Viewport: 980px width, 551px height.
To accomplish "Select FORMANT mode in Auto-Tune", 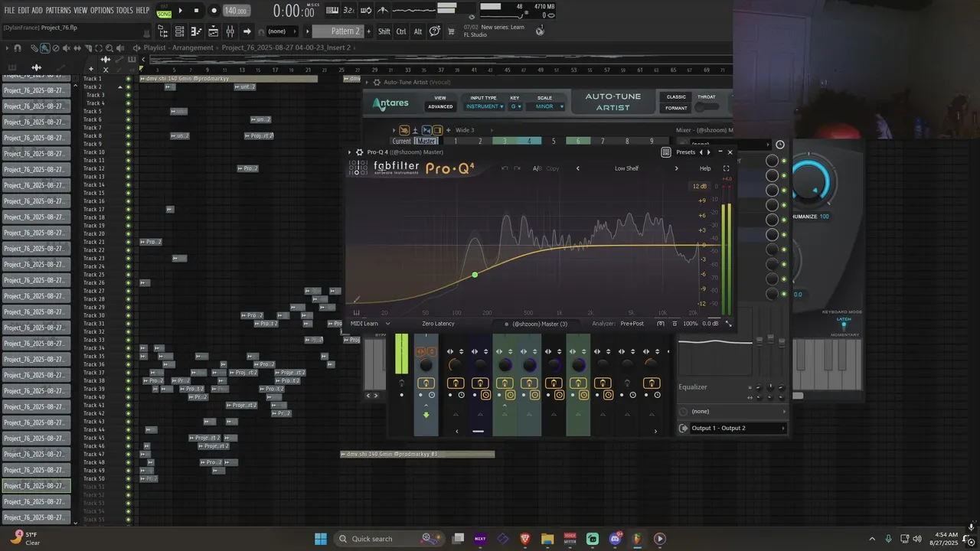I will click(676, 108).
